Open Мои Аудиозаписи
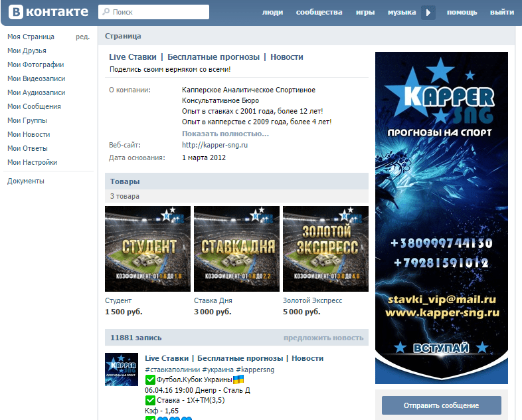This screenshot has height=420, width=522. tap(37, 92)
